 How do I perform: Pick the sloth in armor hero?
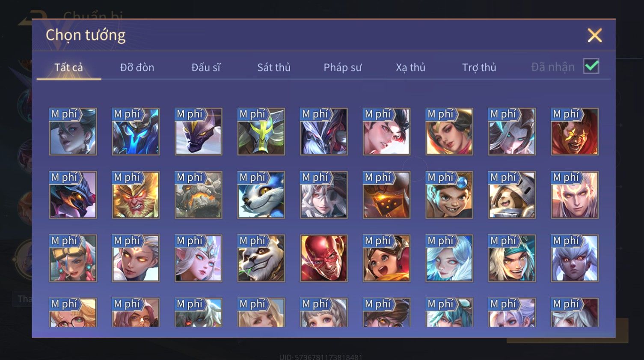(512, 195)
